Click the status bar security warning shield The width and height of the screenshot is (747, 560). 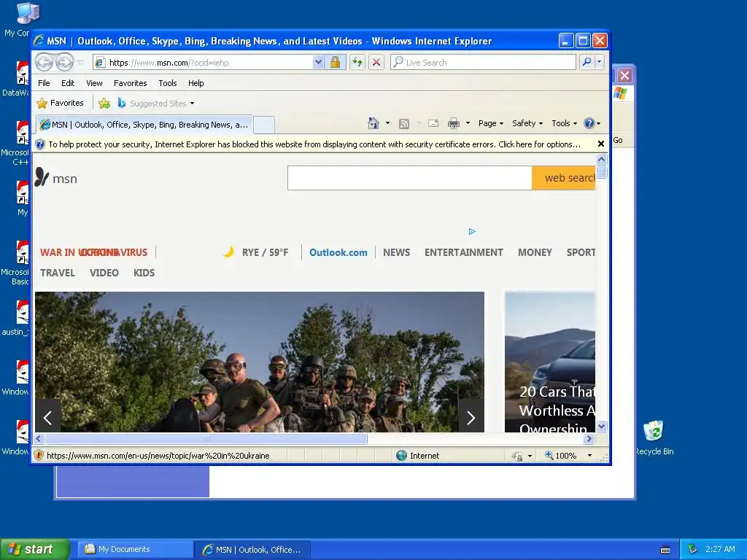tap(39, 456)
